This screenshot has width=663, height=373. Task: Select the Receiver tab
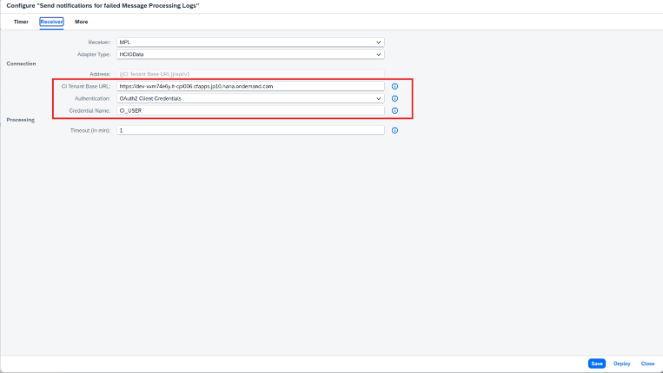click(x=52, y=22)
